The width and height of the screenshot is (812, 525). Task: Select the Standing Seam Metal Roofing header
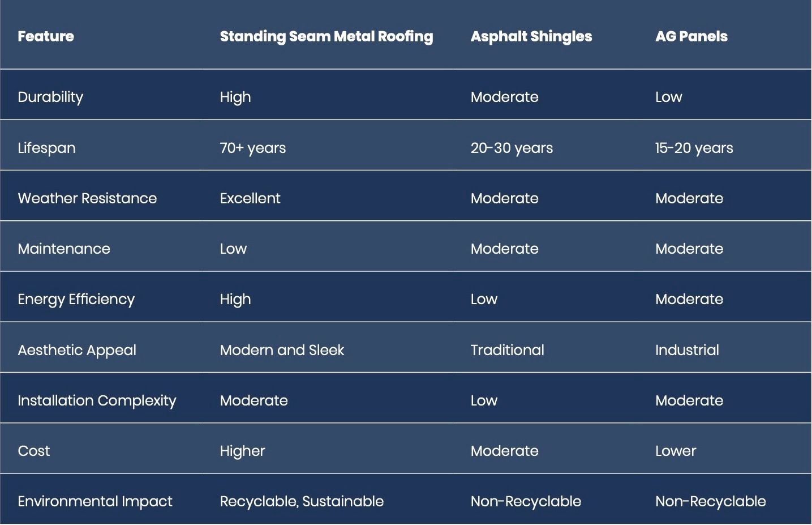pyautogui.click(x=326, y=37)
